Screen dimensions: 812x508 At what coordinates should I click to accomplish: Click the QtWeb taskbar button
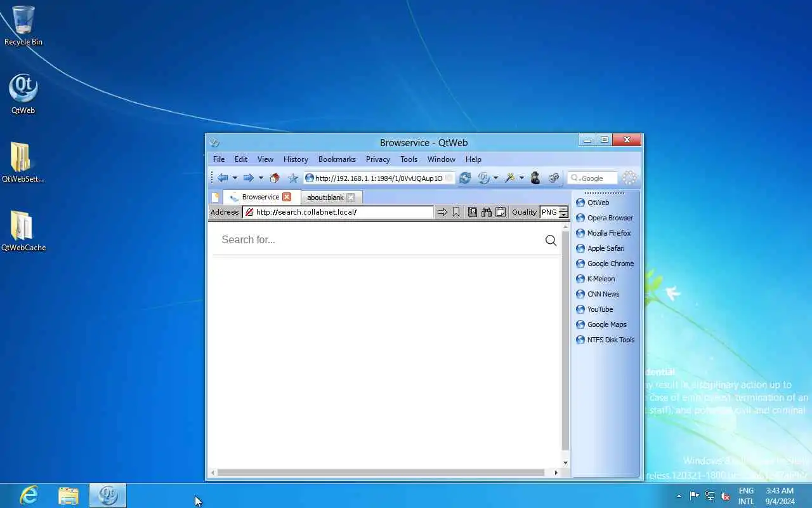(108, 495)
